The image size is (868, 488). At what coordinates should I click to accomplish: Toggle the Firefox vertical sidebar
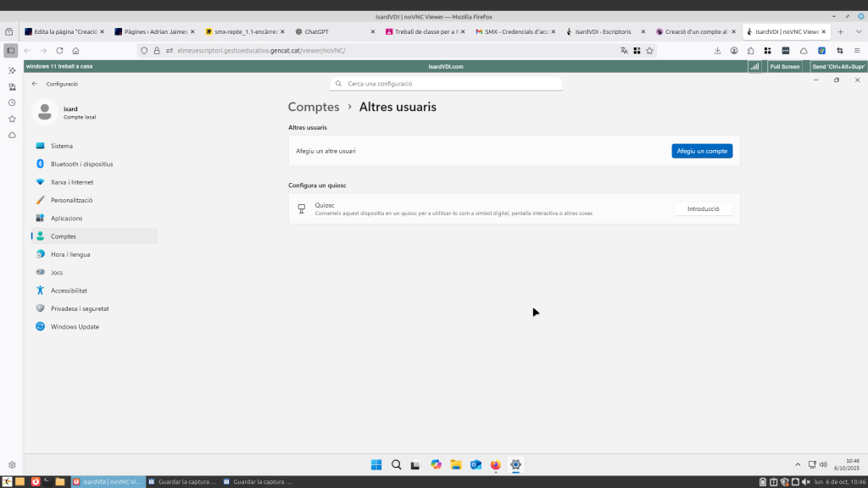[10, 51]
